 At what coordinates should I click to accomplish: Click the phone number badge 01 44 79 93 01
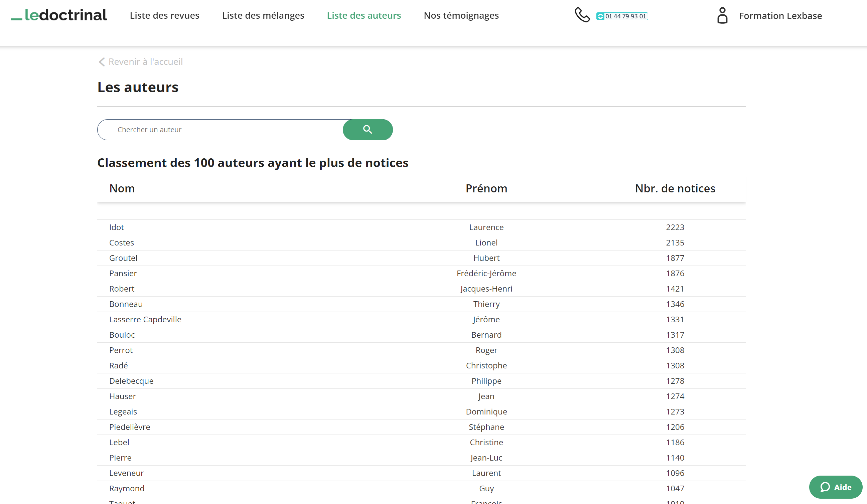coord(622,16)
